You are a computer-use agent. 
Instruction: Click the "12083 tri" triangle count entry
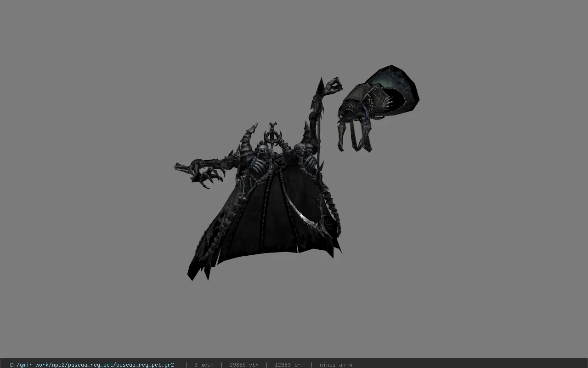coord(288,365)
